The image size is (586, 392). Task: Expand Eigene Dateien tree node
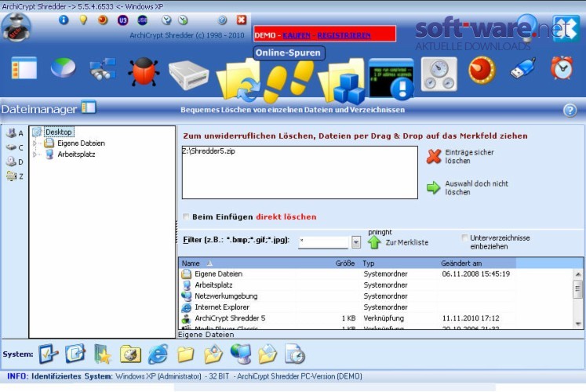(35, 143)
